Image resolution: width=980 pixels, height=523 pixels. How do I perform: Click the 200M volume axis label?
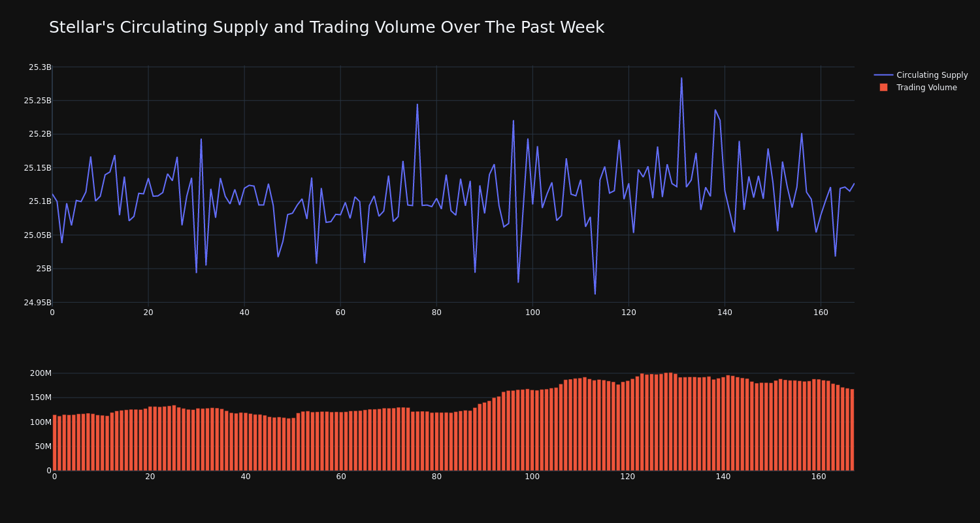point(41,373)
